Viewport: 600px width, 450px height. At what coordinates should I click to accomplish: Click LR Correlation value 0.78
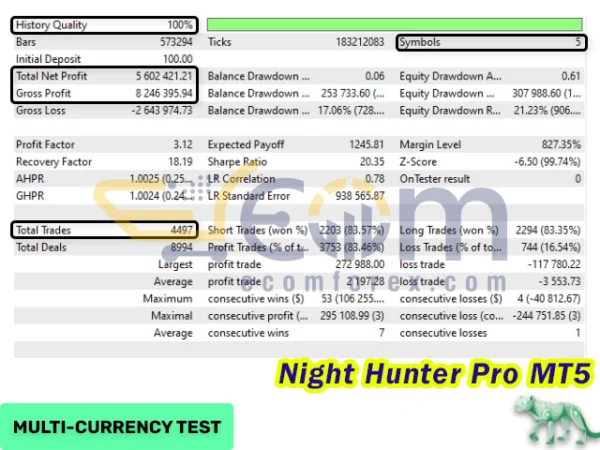pos(375,179)
